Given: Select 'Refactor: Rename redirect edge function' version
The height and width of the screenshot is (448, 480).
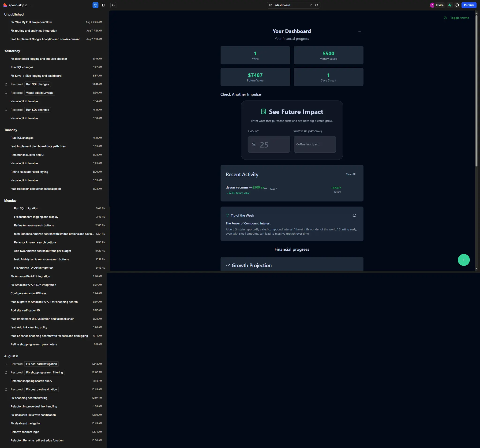Looking at the screenshot, I should point(53,441).
